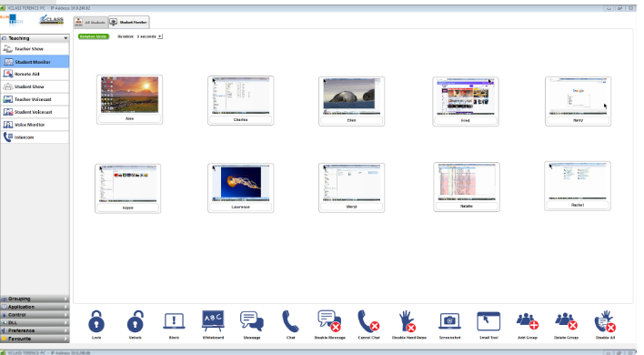Toggle the green Rotation Mode button
Screen dimensions: 644x355
94,36
